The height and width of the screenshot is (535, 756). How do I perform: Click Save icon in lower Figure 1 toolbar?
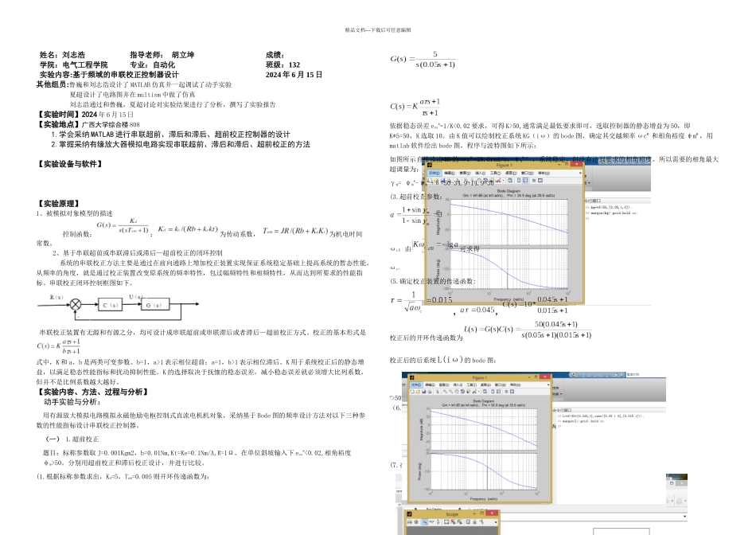[x=424, y=392]
